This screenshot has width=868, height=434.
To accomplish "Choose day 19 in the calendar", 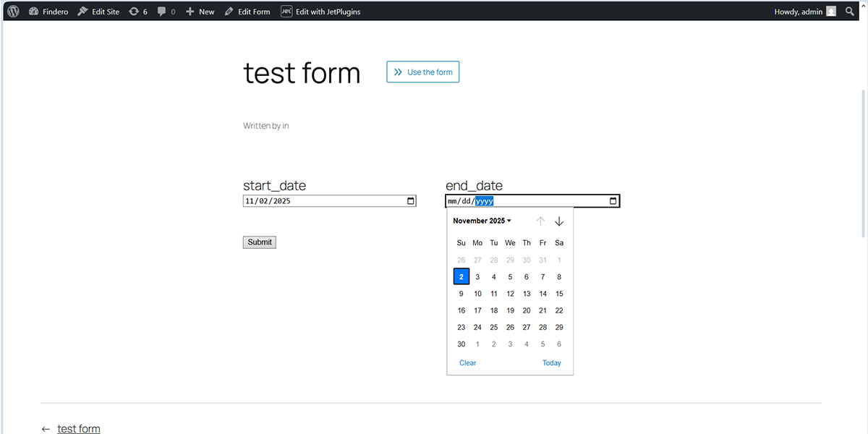I will [x=510, y=310].
